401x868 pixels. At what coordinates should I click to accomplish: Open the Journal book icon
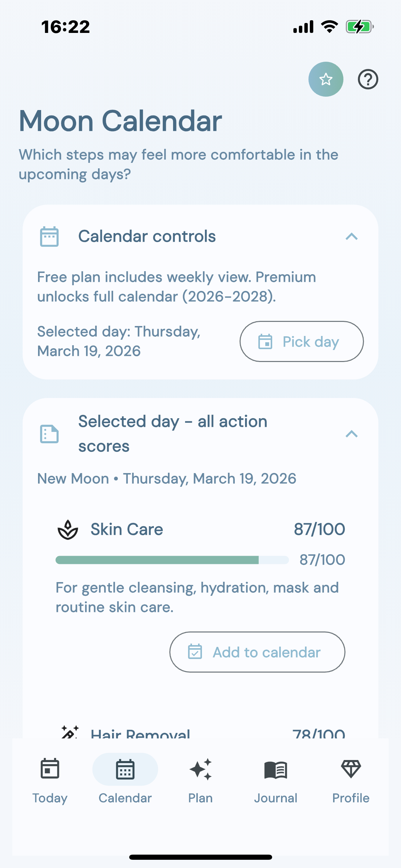click(x=276, y=770)
